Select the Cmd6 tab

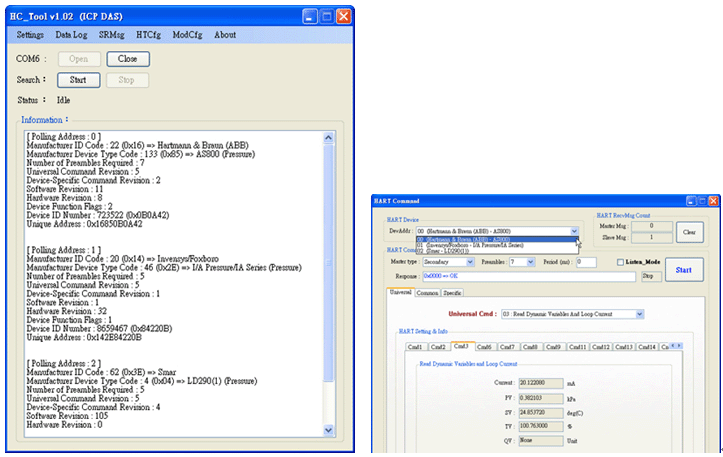tap(484, 347)
